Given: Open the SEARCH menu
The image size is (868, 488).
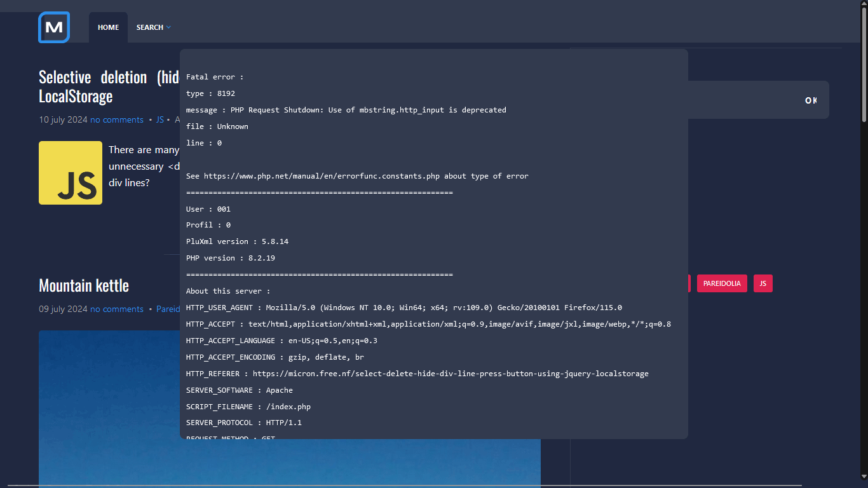Looking at the screenshot, I should [151, 27].
